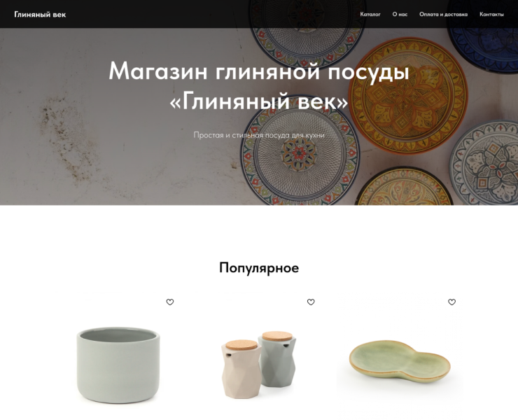Open Оплата и доставка section
Viewport: 518px width, 420px height.
443,14
